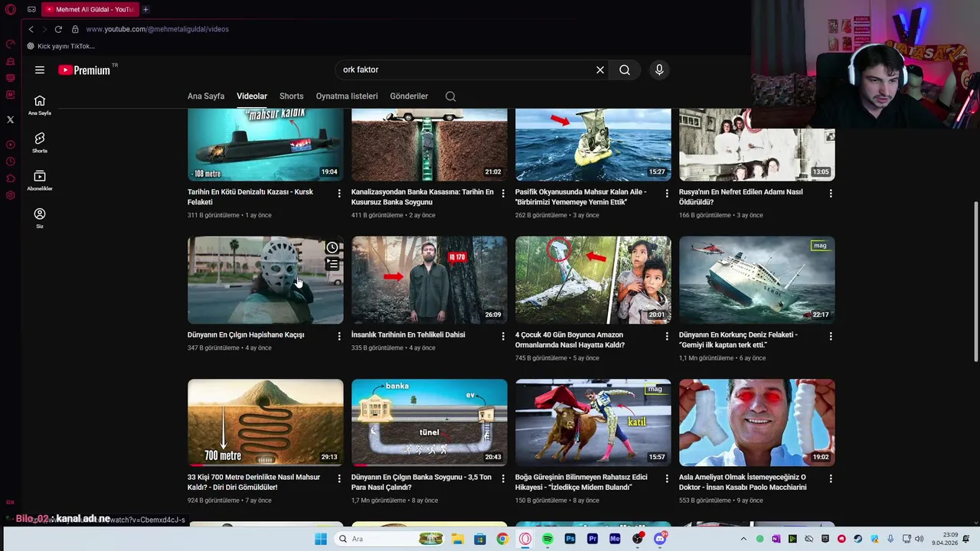Open the bullfighter thumbnail 15:57
This screenshot has width=980, height=551.
click(x=593, y=422)
